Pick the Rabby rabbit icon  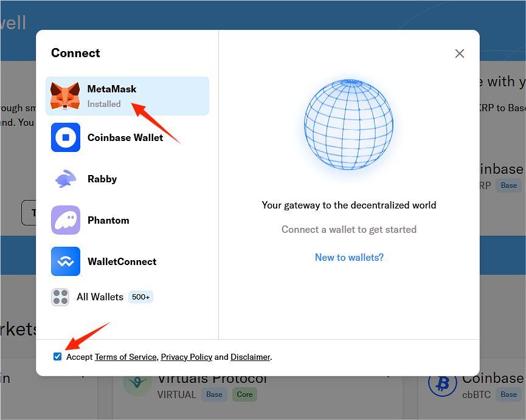(66, 179)
